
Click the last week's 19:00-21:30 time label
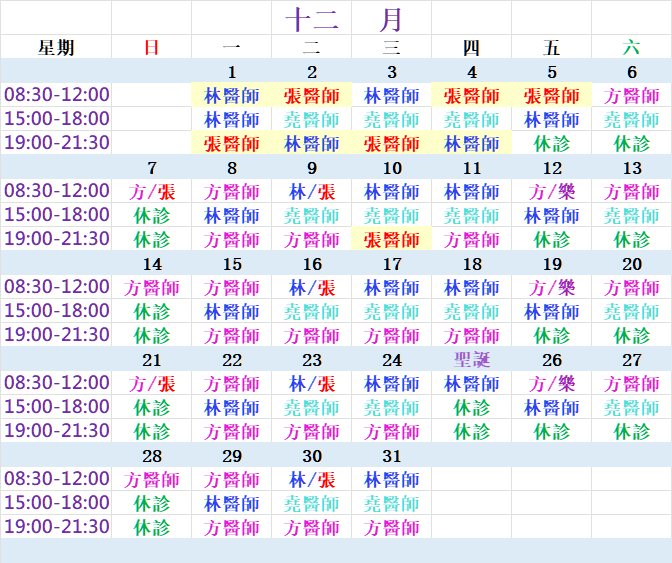(x=57, y=527)
